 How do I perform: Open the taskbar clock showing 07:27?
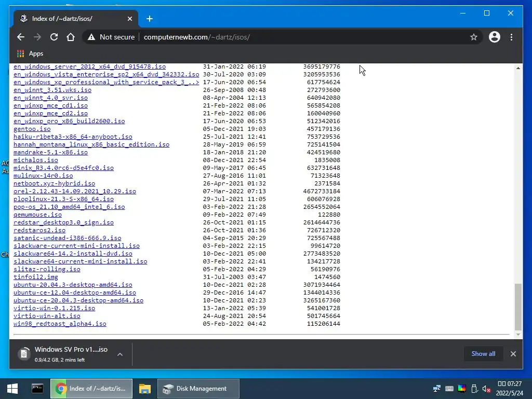coord(510,389)
